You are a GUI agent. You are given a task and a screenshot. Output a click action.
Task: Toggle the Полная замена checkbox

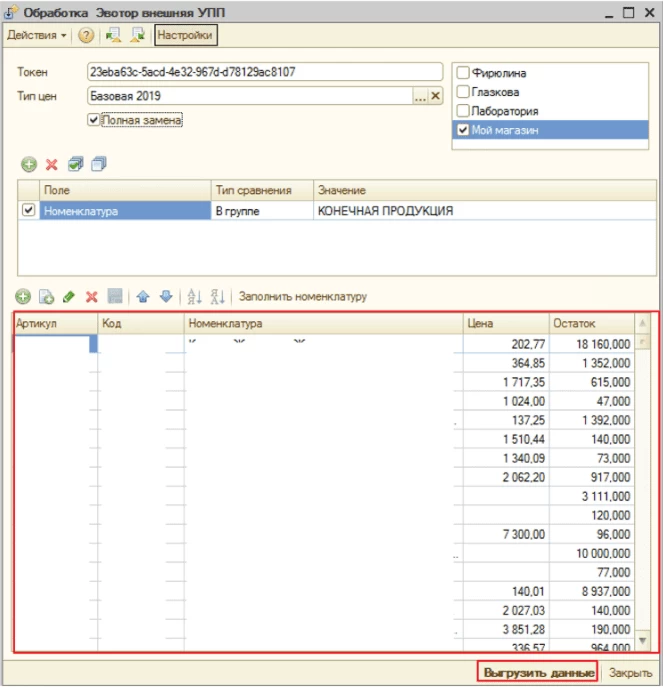tap(95, 120)
